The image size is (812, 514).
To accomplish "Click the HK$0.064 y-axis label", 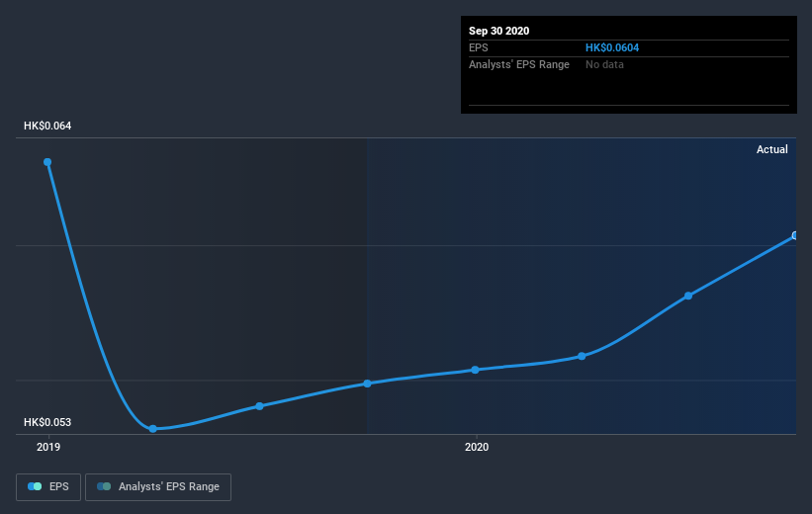I will tap(47, 126).
